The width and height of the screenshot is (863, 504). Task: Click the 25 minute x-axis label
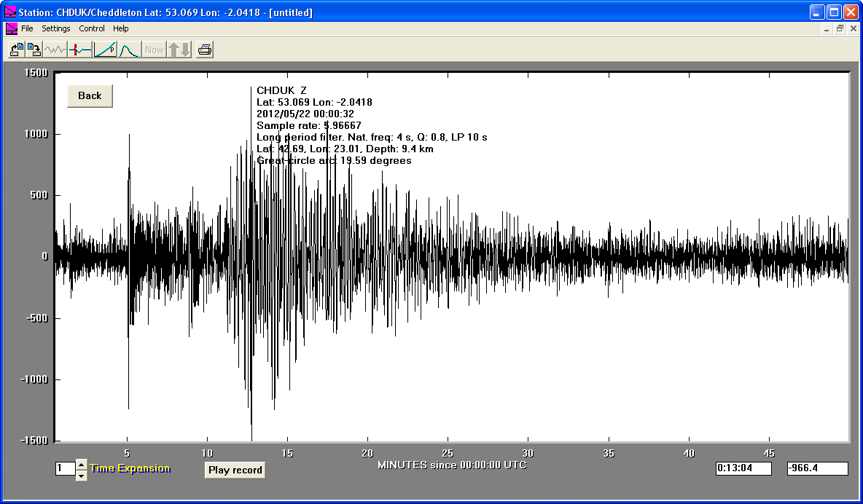tap(448, 453)
